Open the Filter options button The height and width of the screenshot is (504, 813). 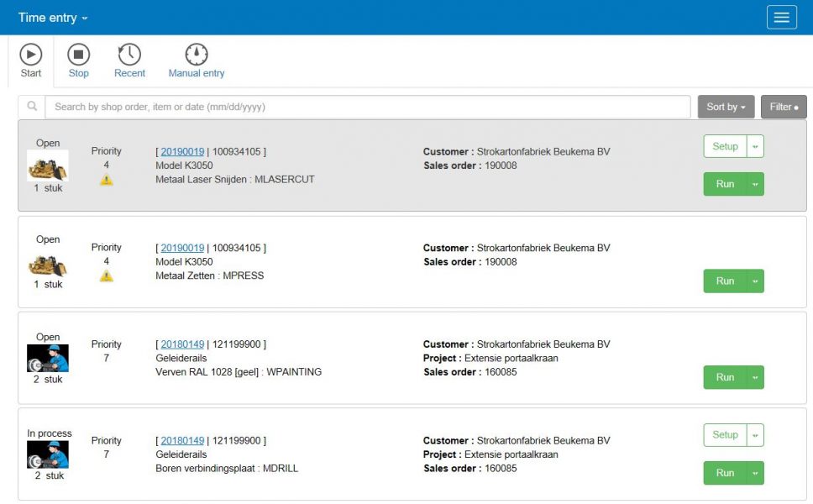tap(784, 107)
